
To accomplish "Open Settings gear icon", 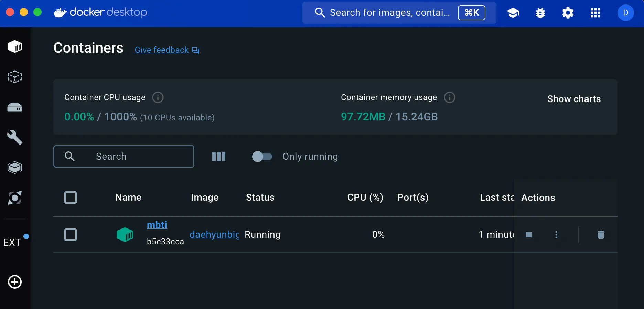I will coord(568,13).
